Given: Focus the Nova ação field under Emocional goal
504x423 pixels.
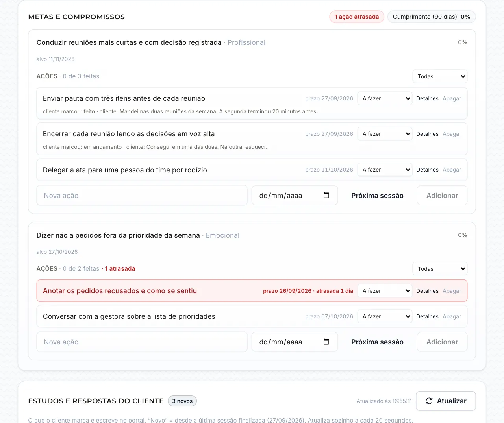Looking at the screenshot, I should click(x=142, y=342).
